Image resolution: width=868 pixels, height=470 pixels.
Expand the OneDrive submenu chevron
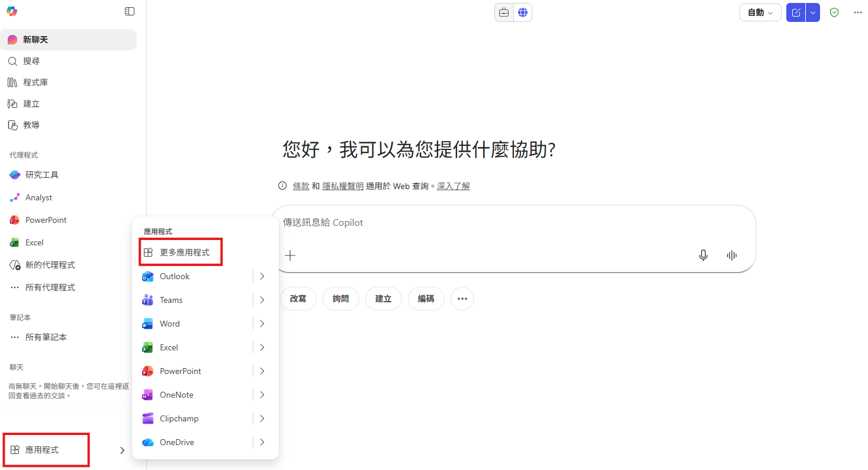click(x=262, y=442)
